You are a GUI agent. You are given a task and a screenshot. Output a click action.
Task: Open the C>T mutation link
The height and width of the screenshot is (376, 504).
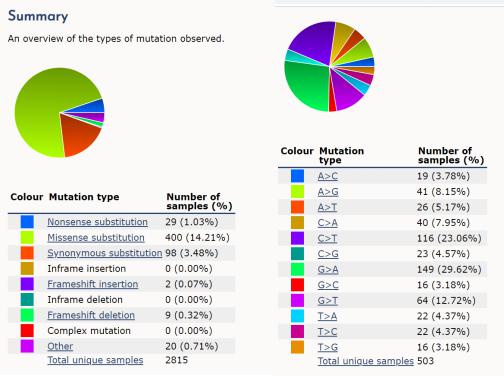(327, 238)
